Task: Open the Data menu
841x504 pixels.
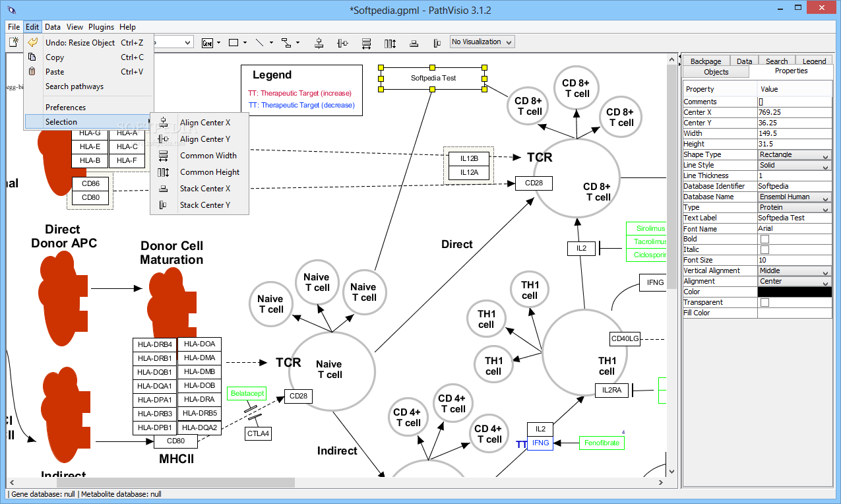Action: click(x=53, y=27)
